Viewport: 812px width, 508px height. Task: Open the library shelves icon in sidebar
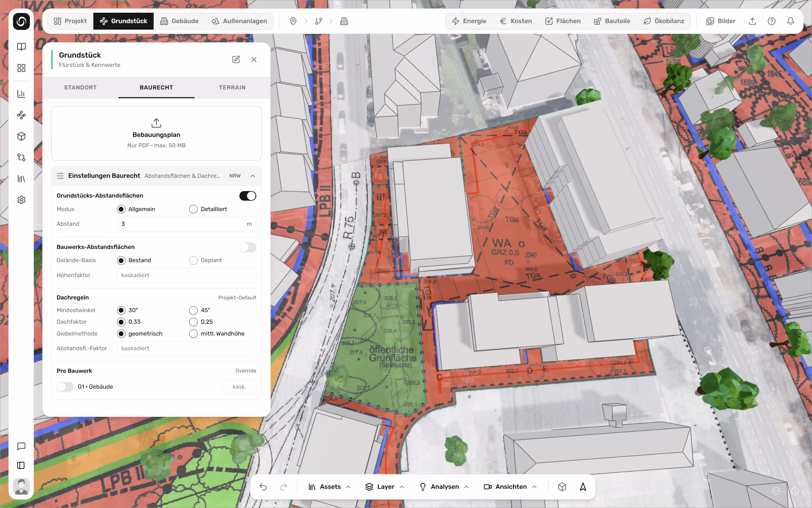pyautogui.click(x=21, y=178)
